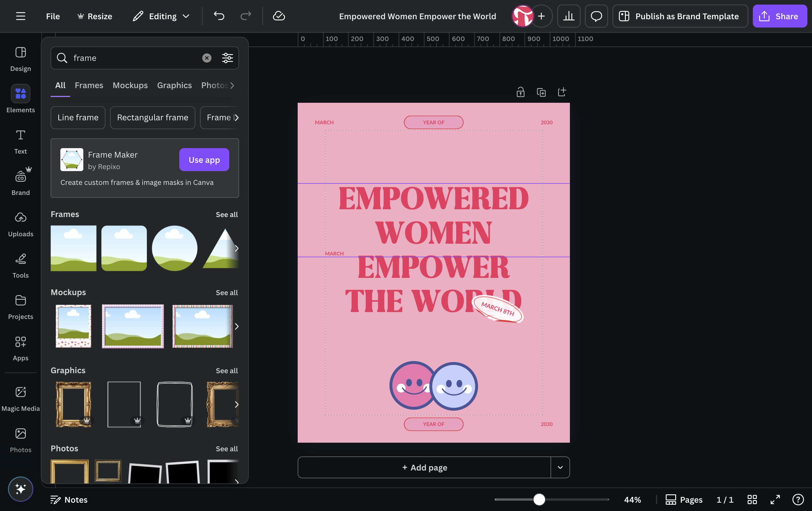Viewport: 812px width, 511px height.
Task: Open the Text panel
Action: click(21, 142)
